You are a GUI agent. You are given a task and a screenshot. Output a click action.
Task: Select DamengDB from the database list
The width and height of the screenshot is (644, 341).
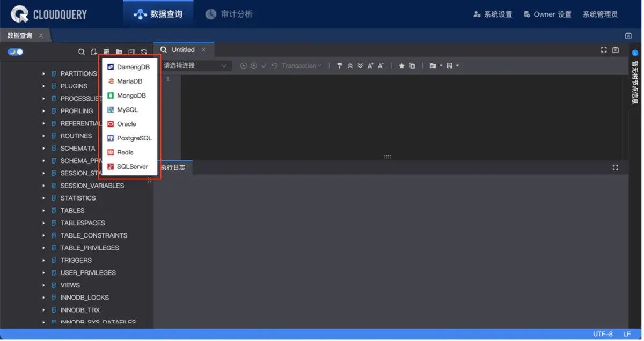pyautogui.click(x=129, y=67)
